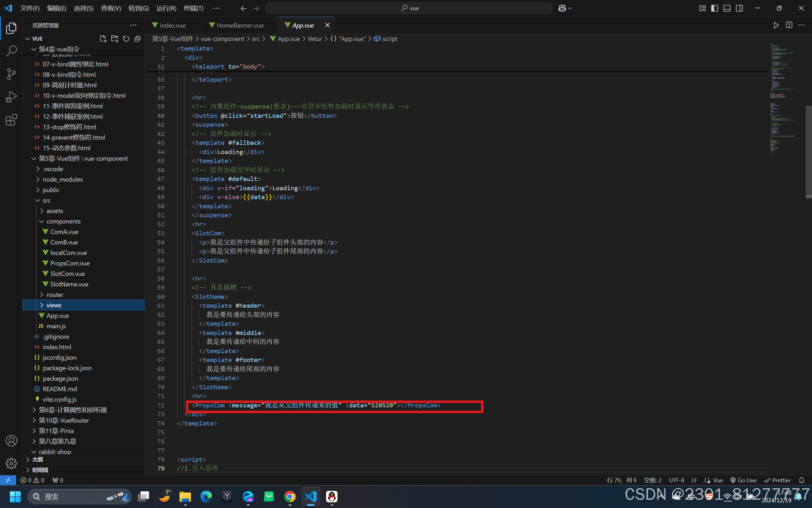Toggle secondary sidebar visibility
This screenshot has width=812, height=508.
[x=739, y=8]
